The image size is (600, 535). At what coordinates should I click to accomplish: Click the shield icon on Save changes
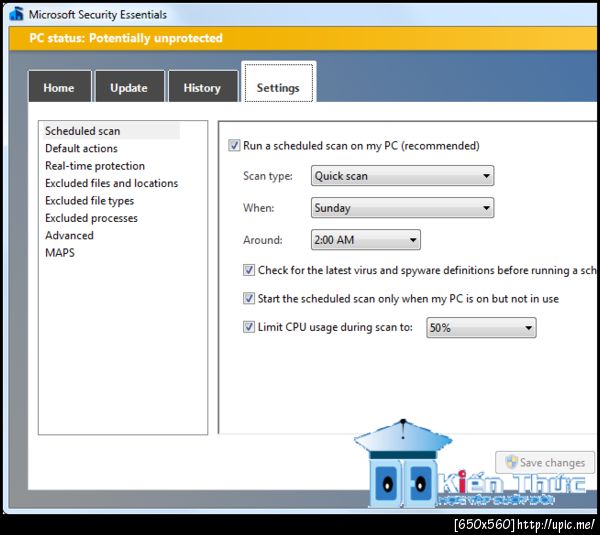coord(511,462)
